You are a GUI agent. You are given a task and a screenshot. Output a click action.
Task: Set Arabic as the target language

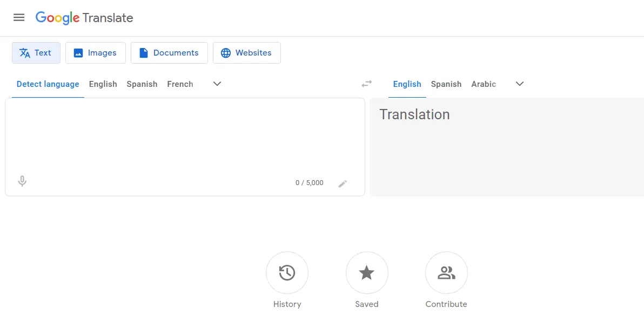[x=483, y=84]
